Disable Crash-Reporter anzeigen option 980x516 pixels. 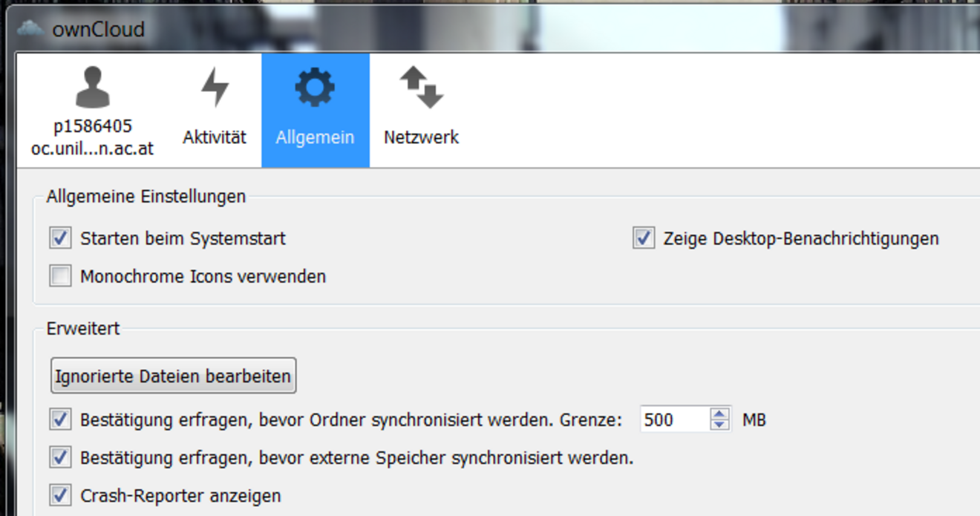[60, 495]
